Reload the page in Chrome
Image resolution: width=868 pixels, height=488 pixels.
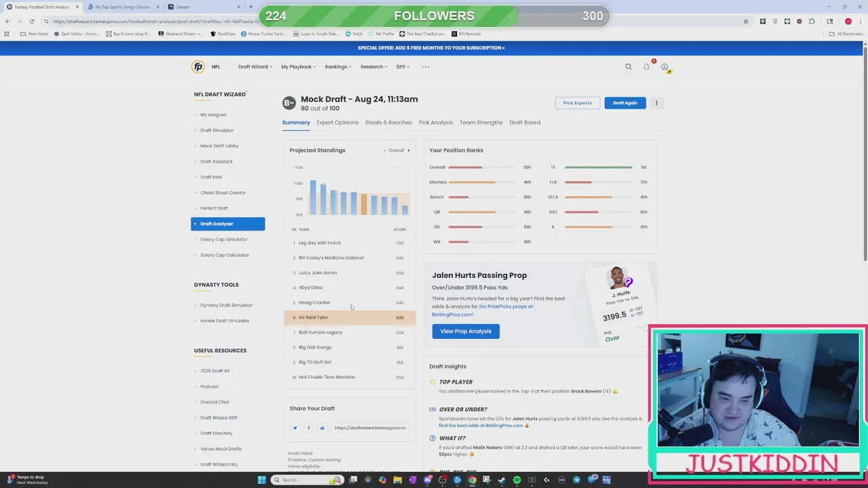tap(31, 21)
